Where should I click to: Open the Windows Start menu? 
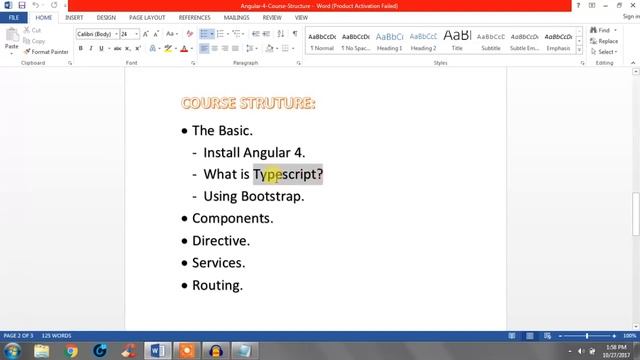coord(12,351)
